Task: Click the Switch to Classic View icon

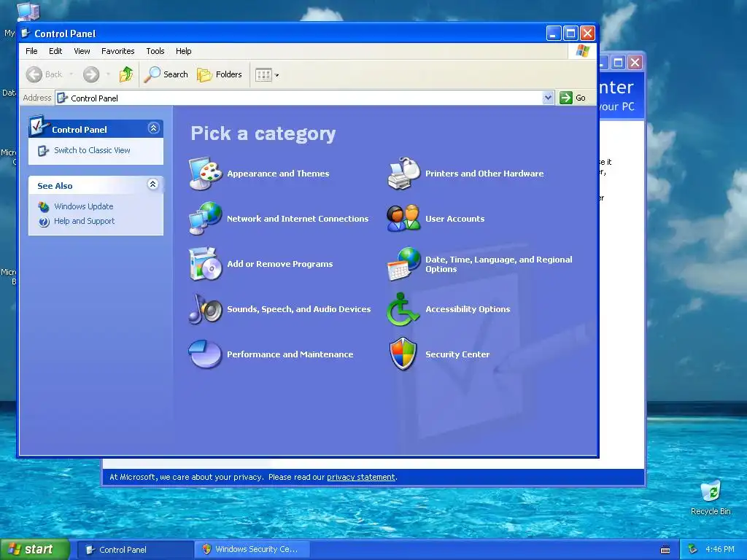Action: [x=43, y=150]
